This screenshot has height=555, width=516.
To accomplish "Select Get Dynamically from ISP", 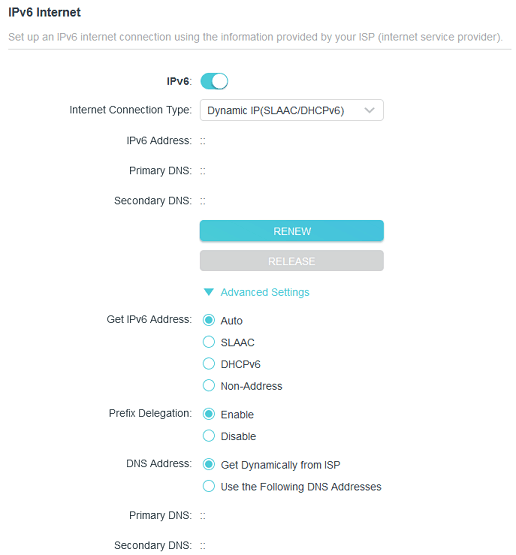I will pos(209,464).
